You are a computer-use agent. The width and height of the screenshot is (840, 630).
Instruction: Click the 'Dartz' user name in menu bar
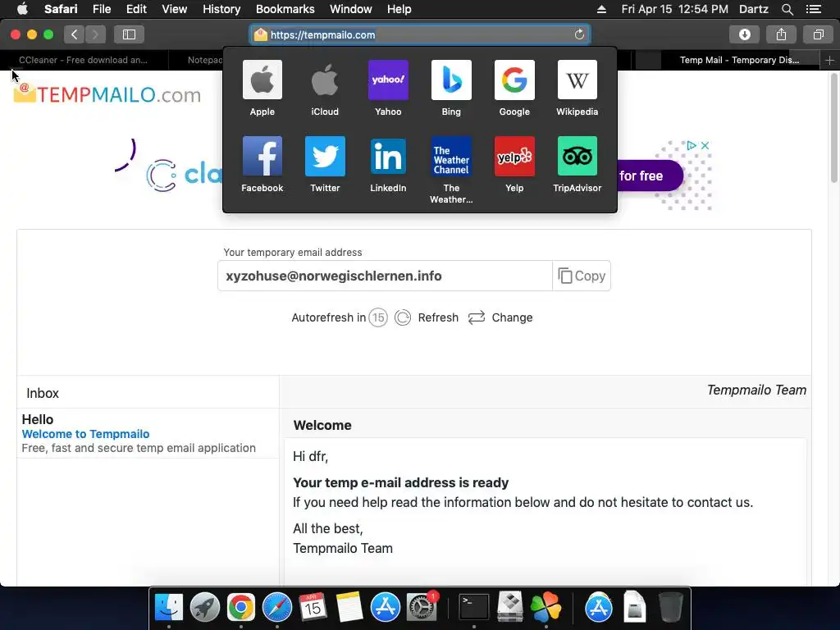pyautogui.click(x=753, y=9)
